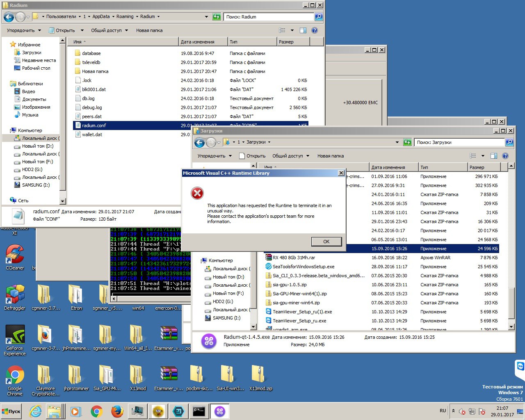525x420 pixels.
Task: Open Загрузки in the Radium window sidebar
Action: [31, 52]
